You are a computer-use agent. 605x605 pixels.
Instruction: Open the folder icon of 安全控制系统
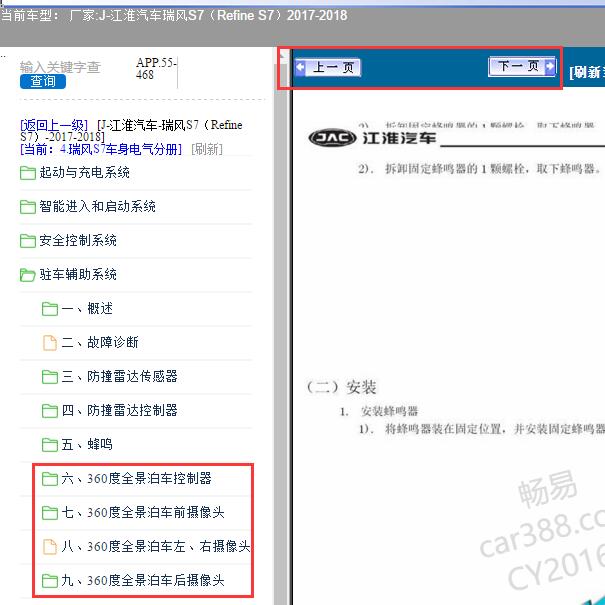[28, 241]
